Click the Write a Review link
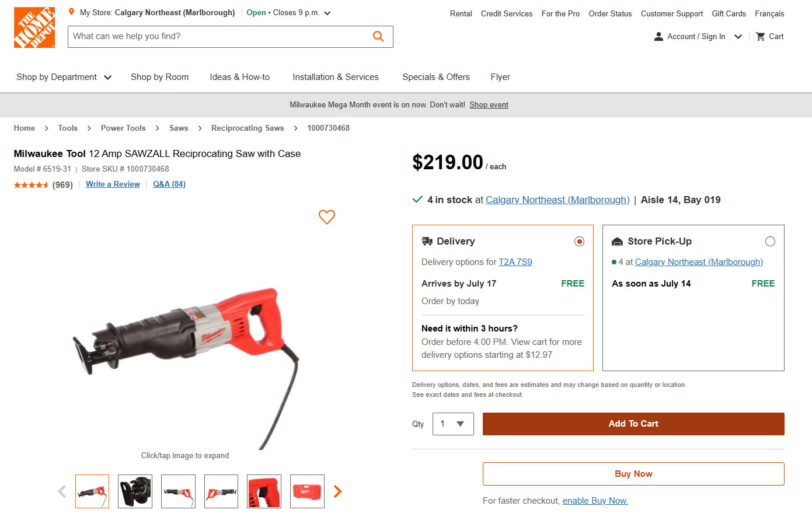Viewport: 812px width, 520px height. pyautogui.click(x=113, y=184)
